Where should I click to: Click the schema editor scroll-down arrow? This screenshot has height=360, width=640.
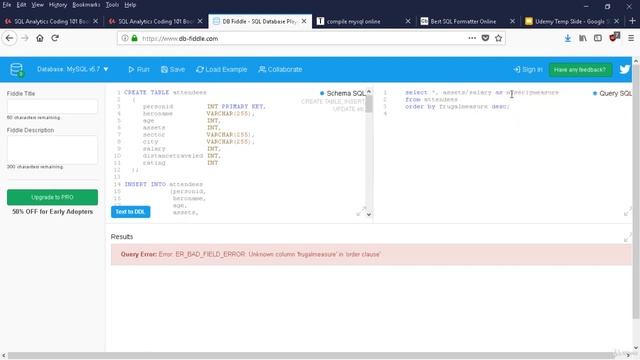pyautogui.click(x=369, y=214)
